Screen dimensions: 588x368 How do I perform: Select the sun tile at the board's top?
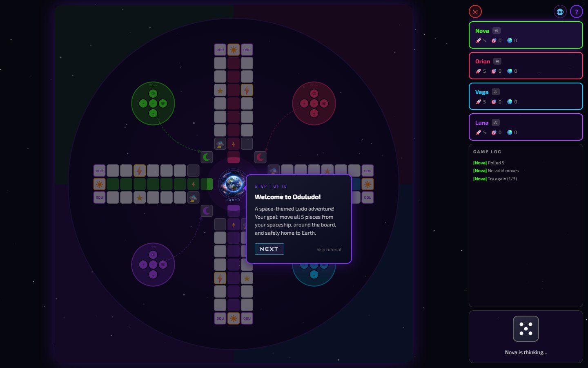pos(234,50)
